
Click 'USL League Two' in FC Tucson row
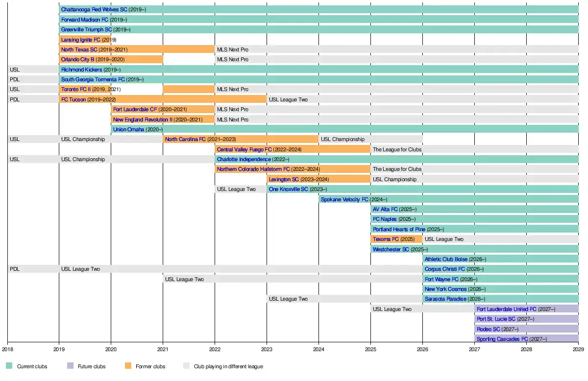[288, 99]
